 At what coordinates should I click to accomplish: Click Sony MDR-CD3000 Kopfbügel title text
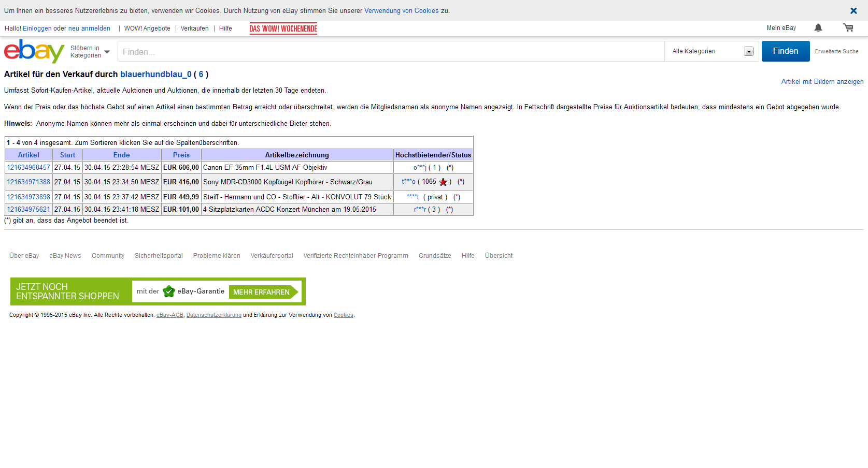click(288, 182)
